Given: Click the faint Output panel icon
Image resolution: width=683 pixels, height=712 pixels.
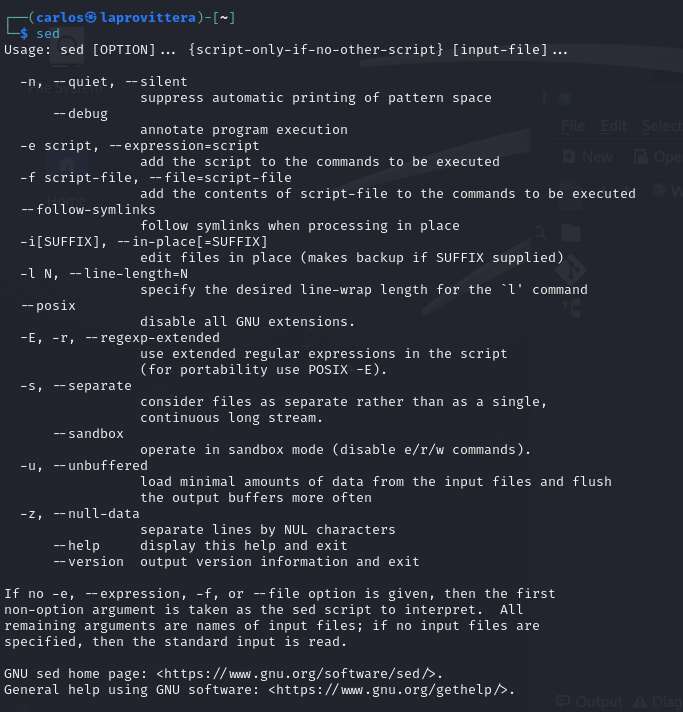Looking at the screenshot, I should (563, 702).
